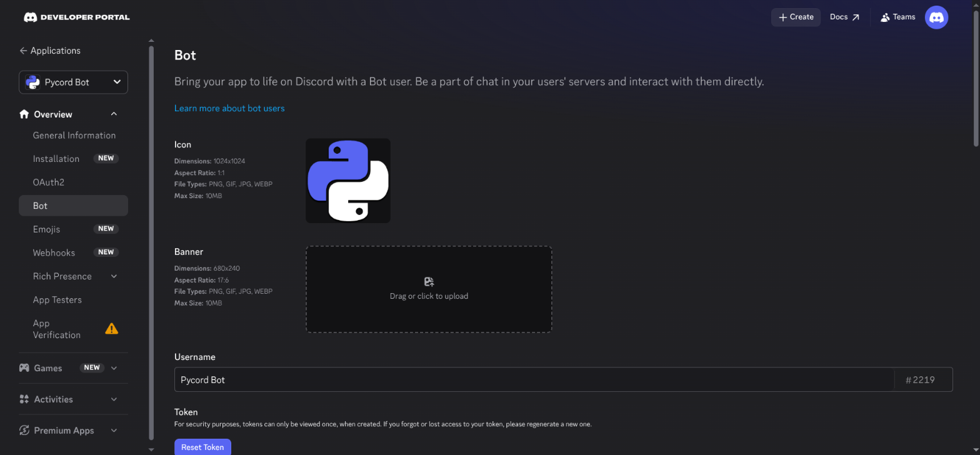Click the banner upload icon
980x455 pixels.
pos(429,282)
